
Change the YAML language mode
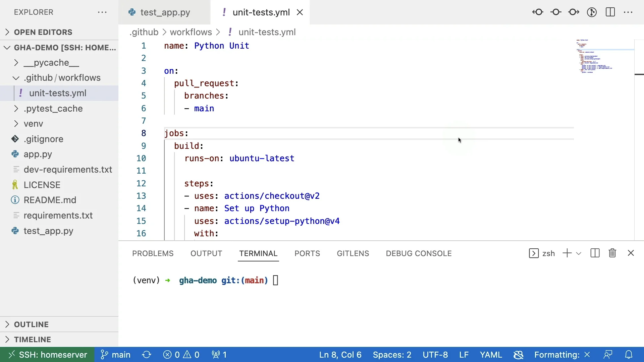491,355
